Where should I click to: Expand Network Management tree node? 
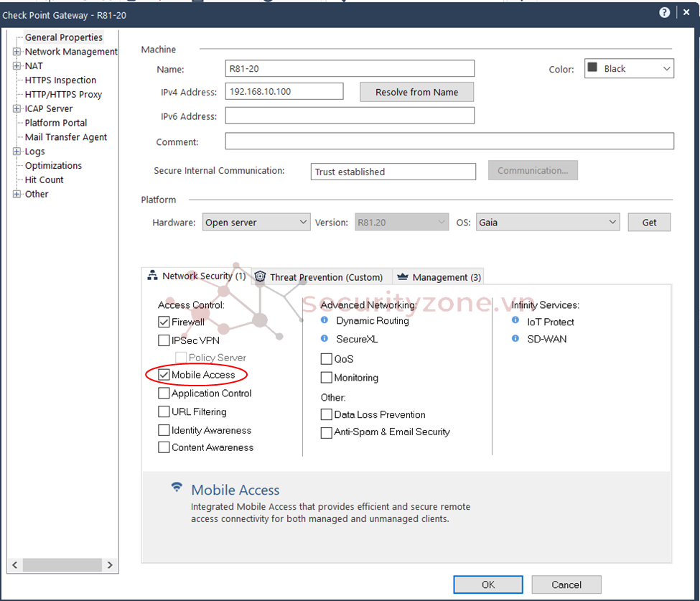pyautogui.click(x=17, y=52)
